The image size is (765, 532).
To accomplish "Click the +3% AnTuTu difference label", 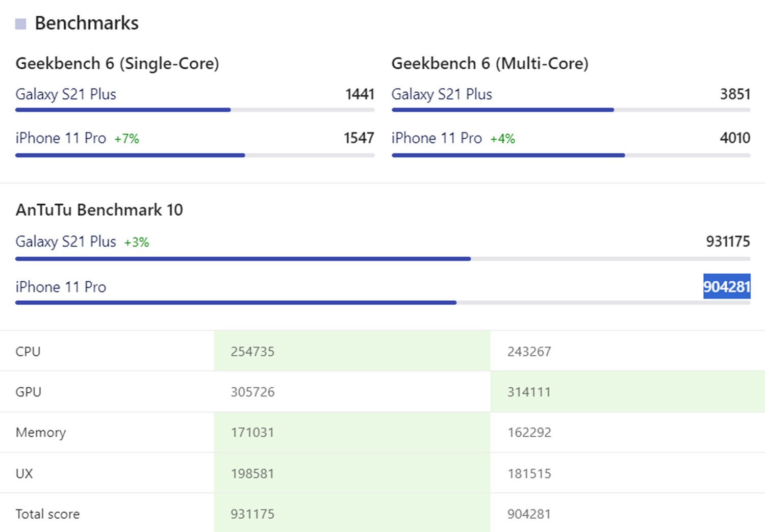I will [x=137, y=243].
